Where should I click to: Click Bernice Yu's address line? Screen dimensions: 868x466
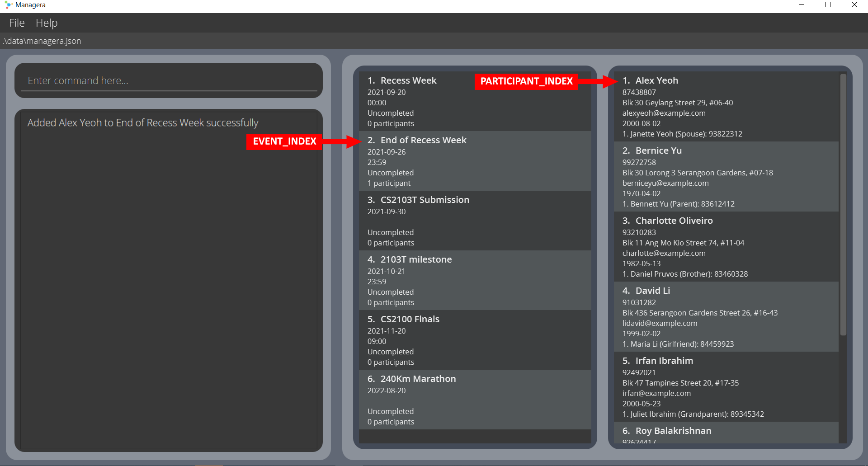[698, 173]
